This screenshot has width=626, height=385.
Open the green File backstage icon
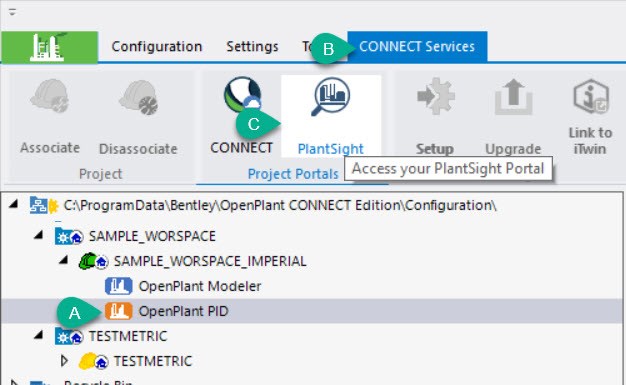pyautogui.click(x=49, y=47)
